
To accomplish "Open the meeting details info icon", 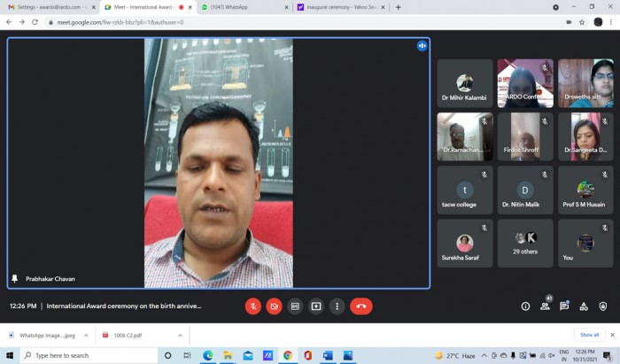I will [x=525, y=306].
